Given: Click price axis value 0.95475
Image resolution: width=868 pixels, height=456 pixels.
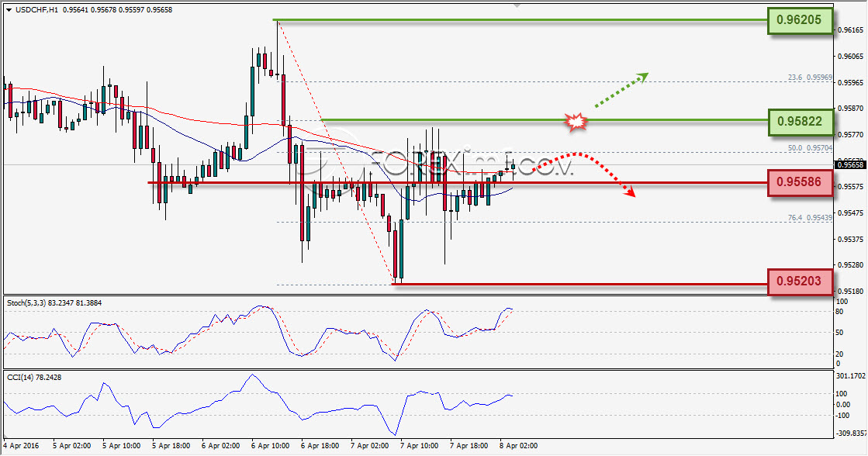Looking at the screenshot, I should coord(849,213).
